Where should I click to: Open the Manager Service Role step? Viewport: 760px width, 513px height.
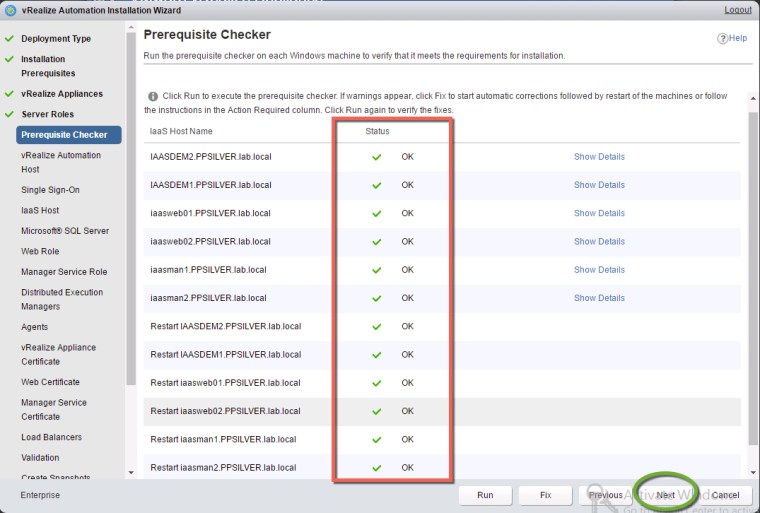point(64,272)
